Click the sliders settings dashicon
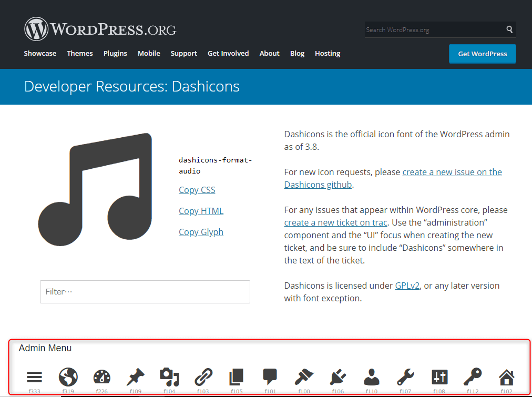Image resolution: width=532 pixels, height=397 pixels. [x=439, y=377]
